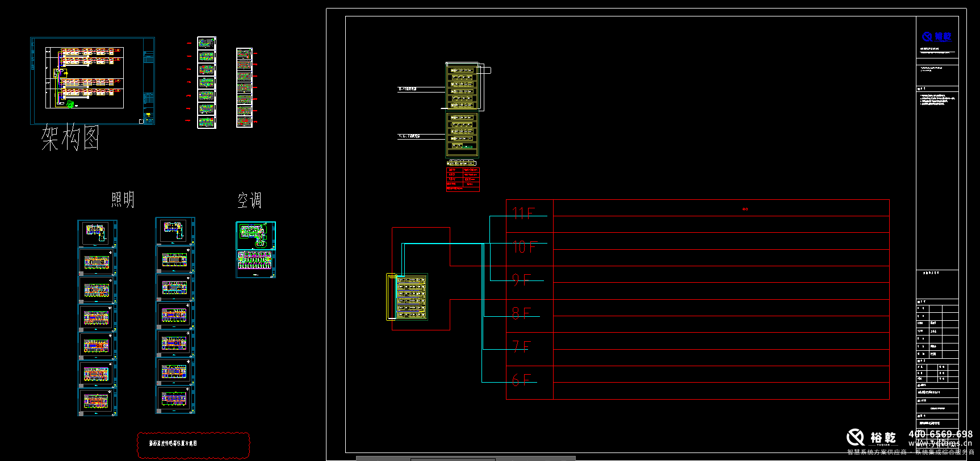Viewport: 980px width, 461px height.
Task: Open the top sheet in right 照明 column
Action: coord(175,230)
